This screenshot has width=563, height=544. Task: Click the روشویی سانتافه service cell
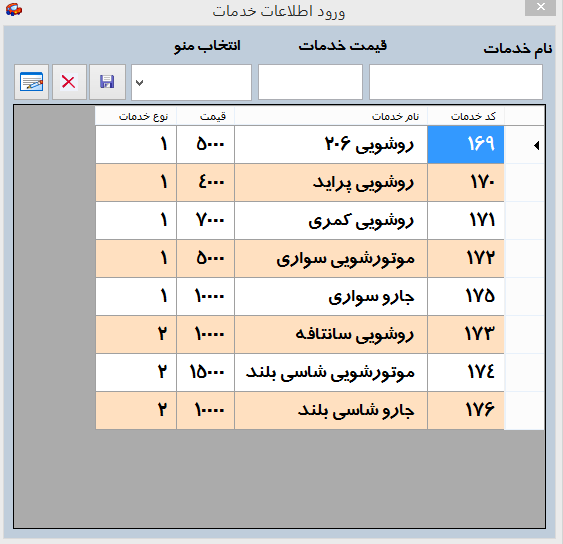point(331,335)
